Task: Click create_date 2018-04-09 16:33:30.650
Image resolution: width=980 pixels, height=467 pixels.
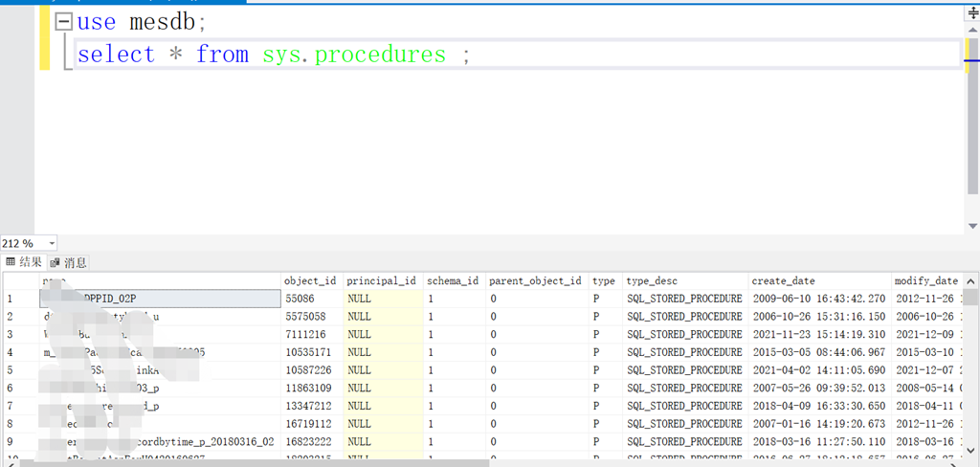Action: pos(819,406)
